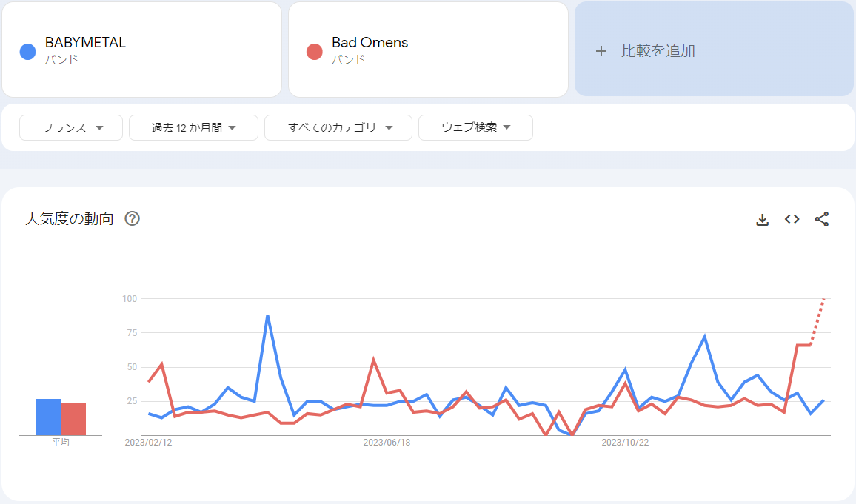856x504 pixels.
Task: Download the interest over time chart data
Action: (762, 219)
